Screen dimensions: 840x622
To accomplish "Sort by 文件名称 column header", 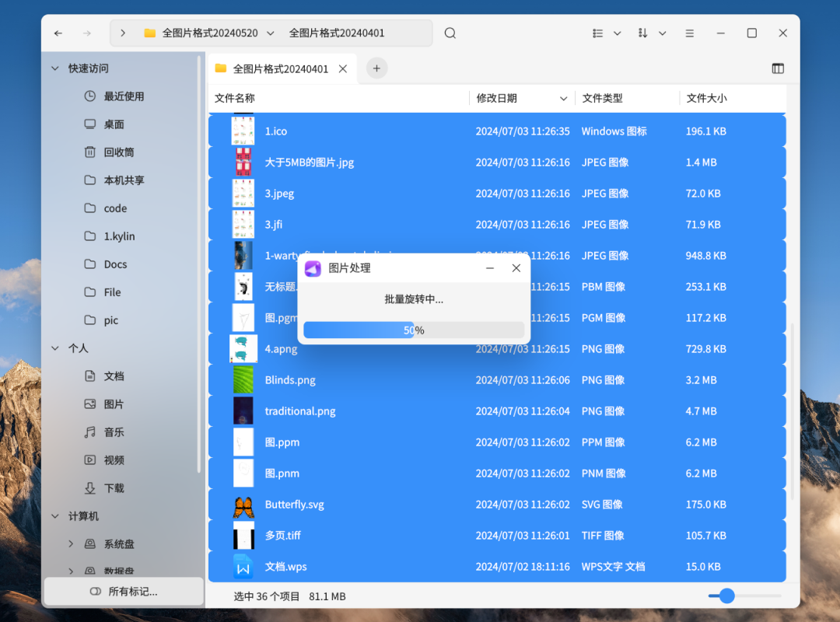I will pos(235,98).
